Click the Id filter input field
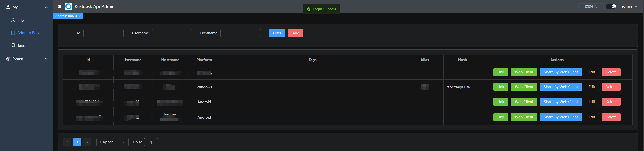The height and width of the screenshot is (151, 644). click(103, 33)
